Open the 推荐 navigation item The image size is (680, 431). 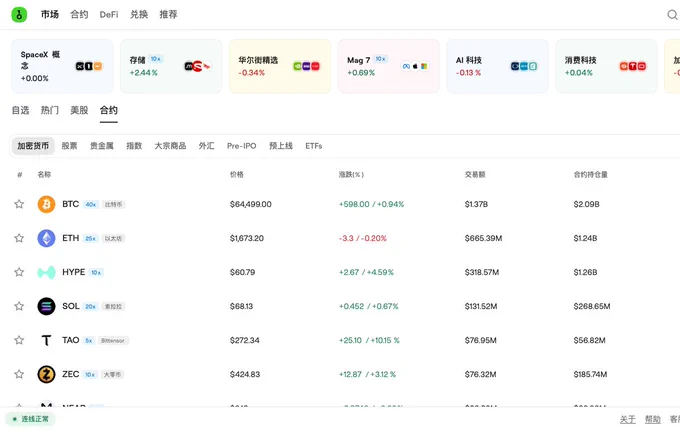(x=168, y=15)
